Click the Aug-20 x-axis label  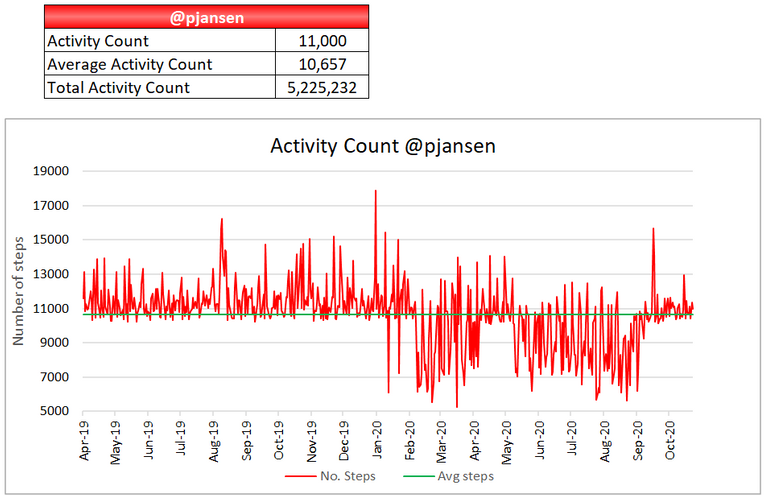coord(604,441)
